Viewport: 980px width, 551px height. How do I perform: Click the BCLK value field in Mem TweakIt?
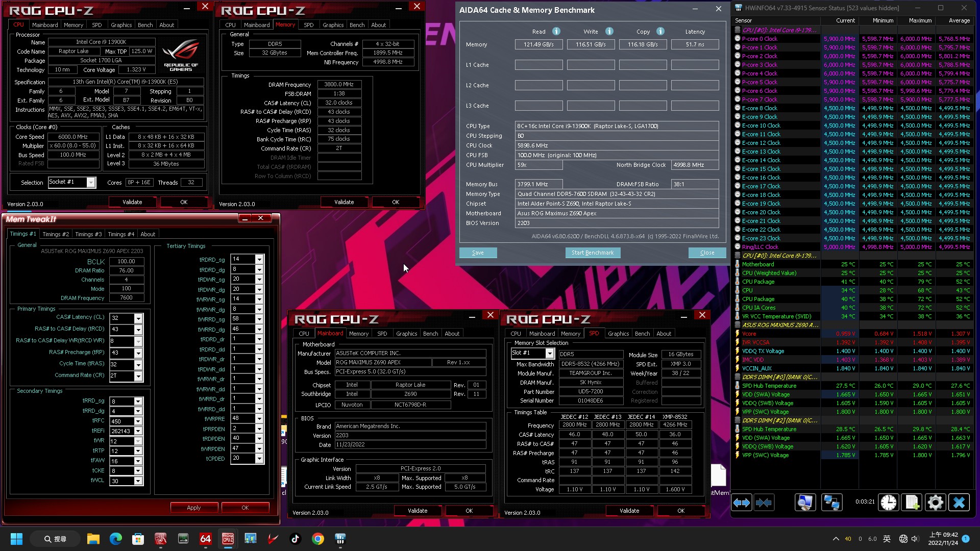pos(126,261)
